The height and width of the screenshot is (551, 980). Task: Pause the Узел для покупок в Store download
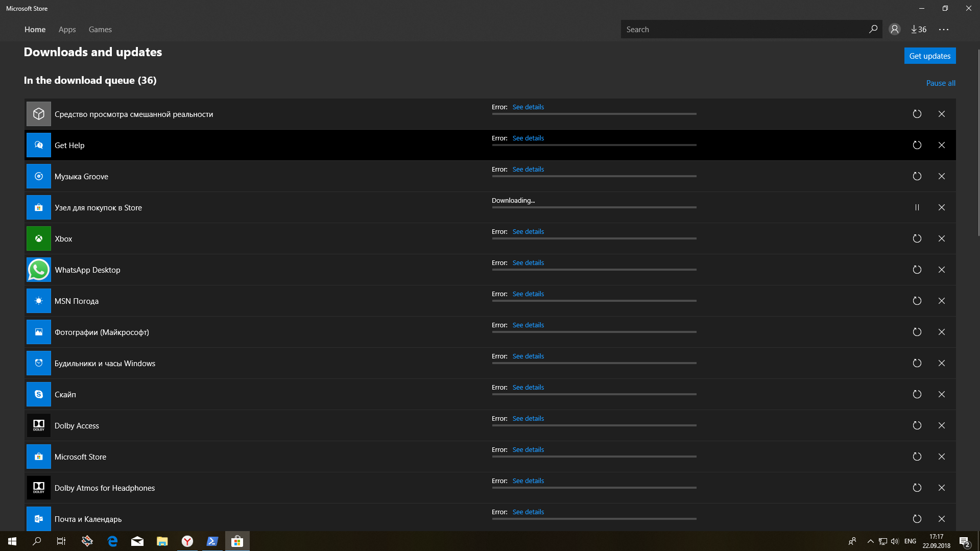click(917, 207)
